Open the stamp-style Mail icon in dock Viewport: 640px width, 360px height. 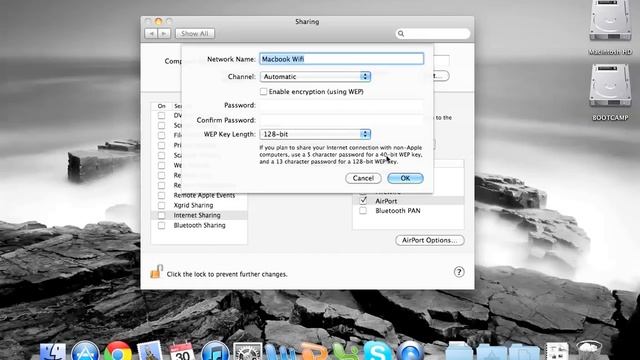[150, 351]
